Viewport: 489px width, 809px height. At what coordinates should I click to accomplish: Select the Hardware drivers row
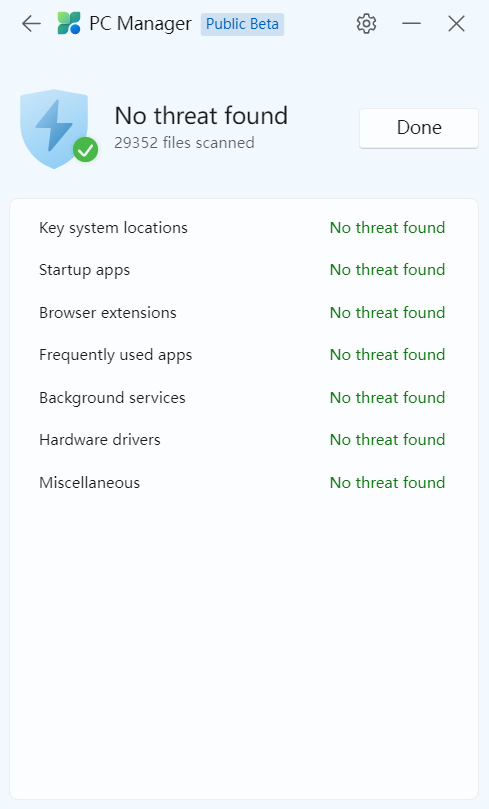pyautogui.click(x=242, y=440)
